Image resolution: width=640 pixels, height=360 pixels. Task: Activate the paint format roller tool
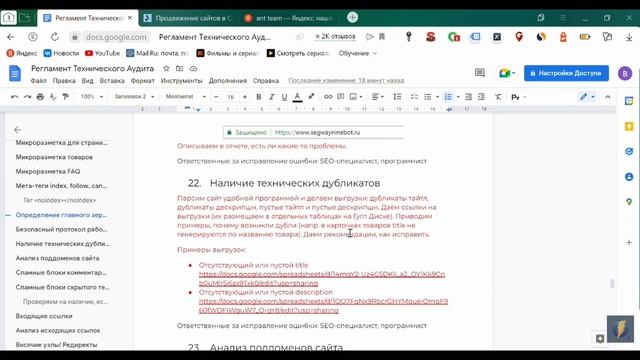[65, 97]
